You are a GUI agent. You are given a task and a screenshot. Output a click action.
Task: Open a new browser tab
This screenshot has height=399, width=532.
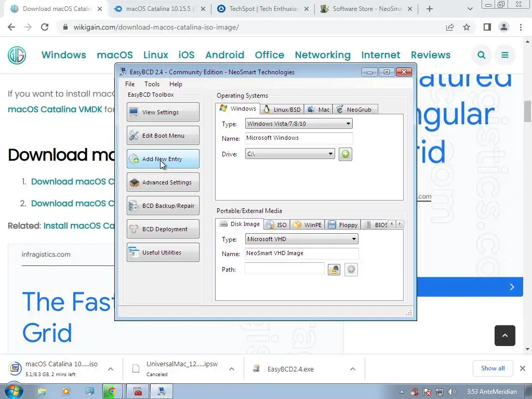point(430,9)
